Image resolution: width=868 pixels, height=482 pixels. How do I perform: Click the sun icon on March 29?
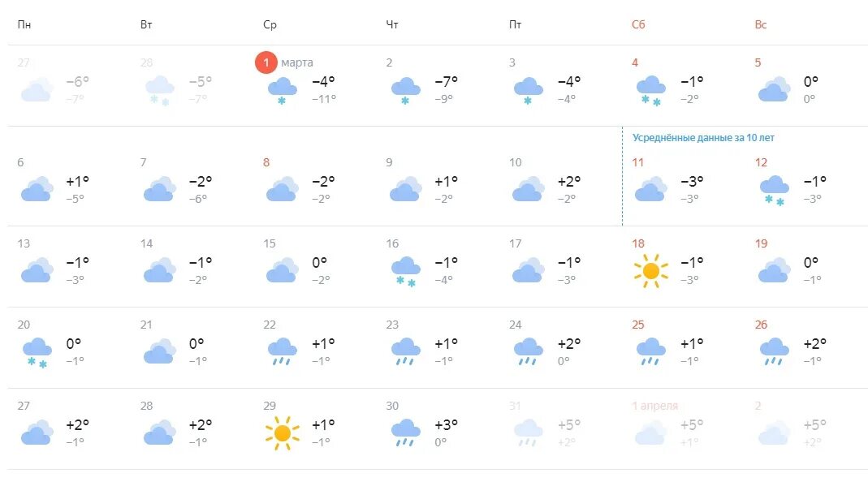click(x=282, y=433)
